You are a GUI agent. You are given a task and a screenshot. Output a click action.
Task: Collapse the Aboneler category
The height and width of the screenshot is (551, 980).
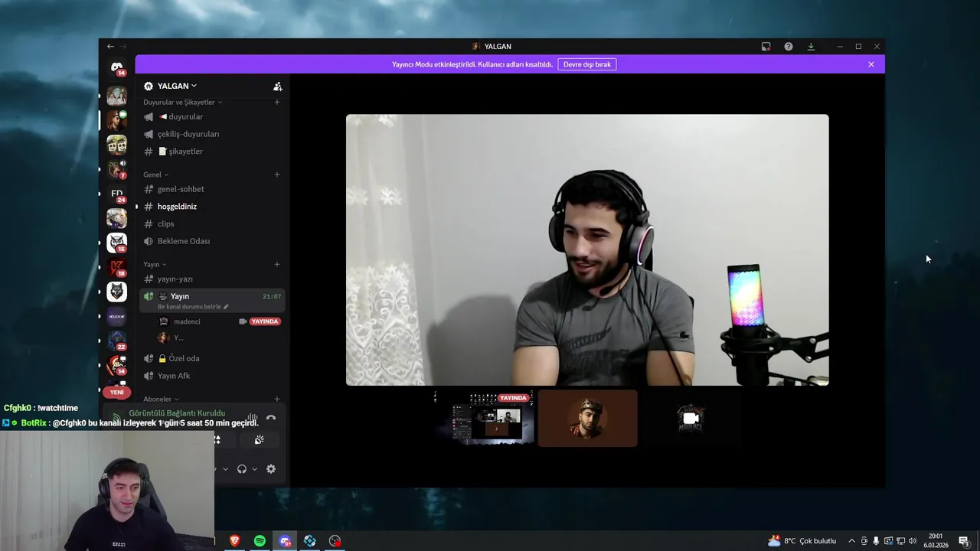(161, 399)
